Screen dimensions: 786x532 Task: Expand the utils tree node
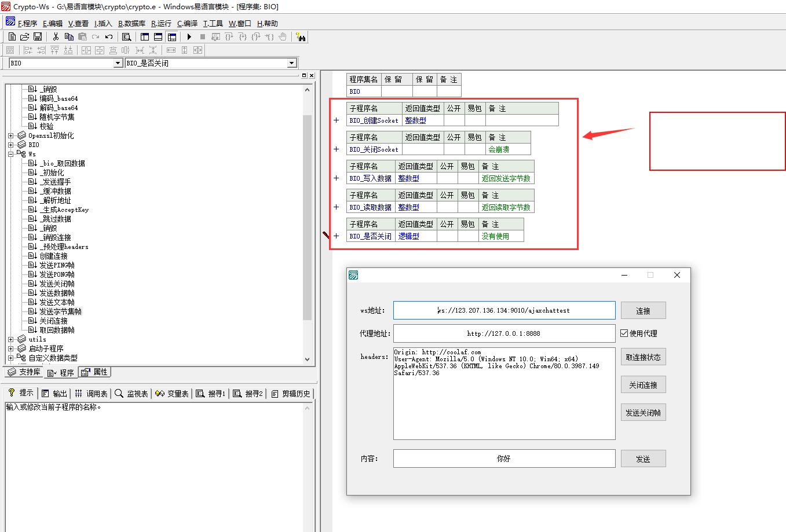(x=10, y=339)
